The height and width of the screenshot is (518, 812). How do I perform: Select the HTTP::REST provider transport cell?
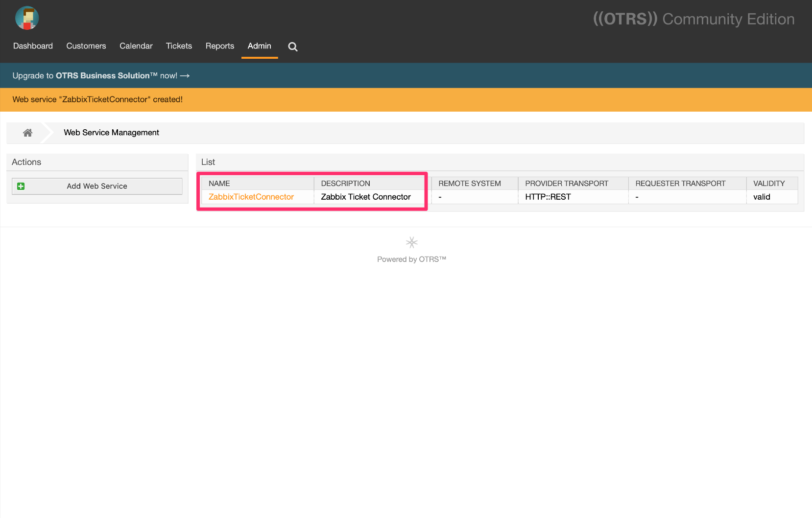(548, 197)
